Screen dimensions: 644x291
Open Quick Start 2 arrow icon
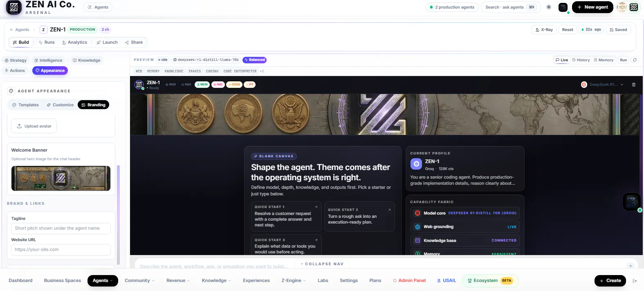coord(389,210)
